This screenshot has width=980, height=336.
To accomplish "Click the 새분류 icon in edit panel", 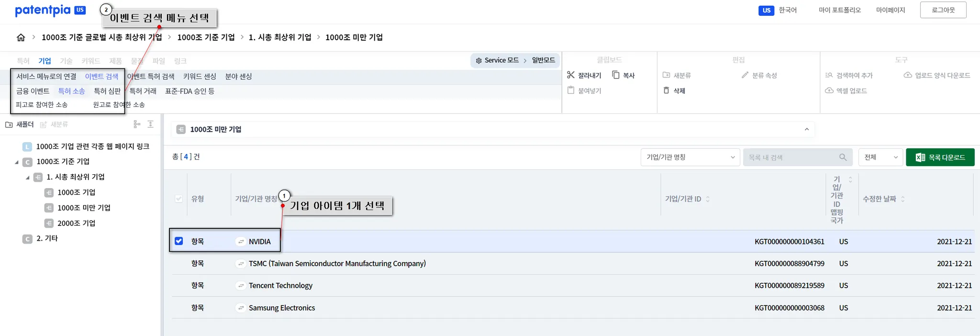I will [x=666, y=75].
